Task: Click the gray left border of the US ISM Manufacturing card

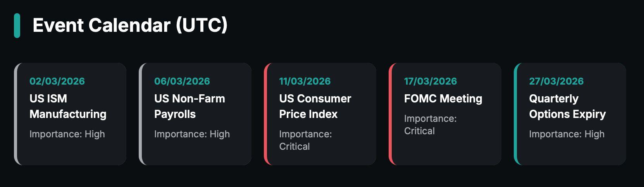Action: pos(16,114)
